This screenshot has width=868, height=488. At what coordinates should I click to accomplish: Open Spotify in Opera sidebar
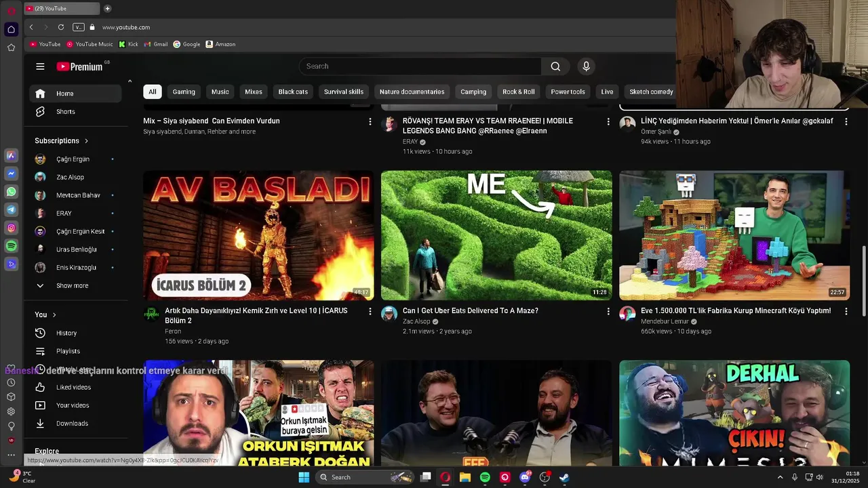point(11,246)
